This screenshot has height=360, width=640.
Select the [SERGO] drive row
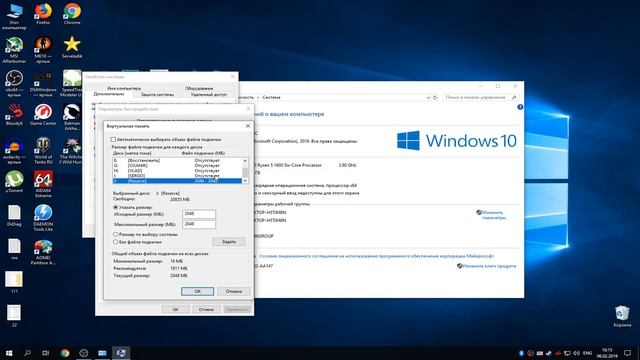point(177,176)
